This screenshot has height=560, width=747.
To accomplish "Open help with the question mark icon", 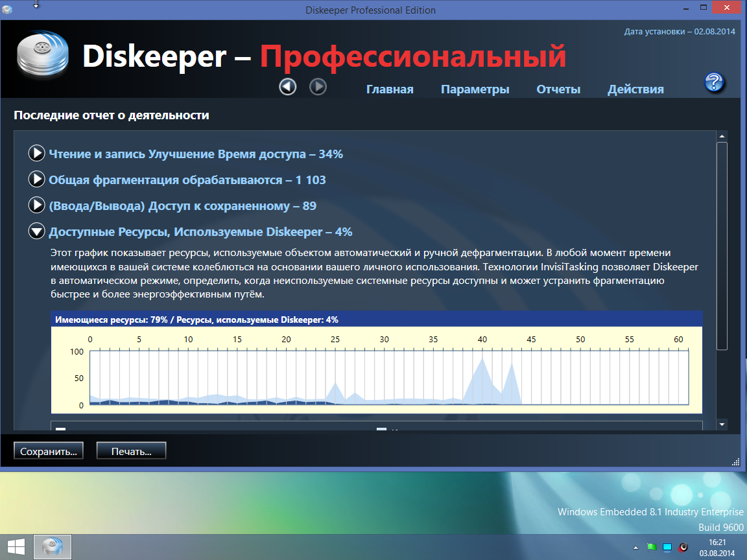I will pyautogui.click(x=714, y=83).
